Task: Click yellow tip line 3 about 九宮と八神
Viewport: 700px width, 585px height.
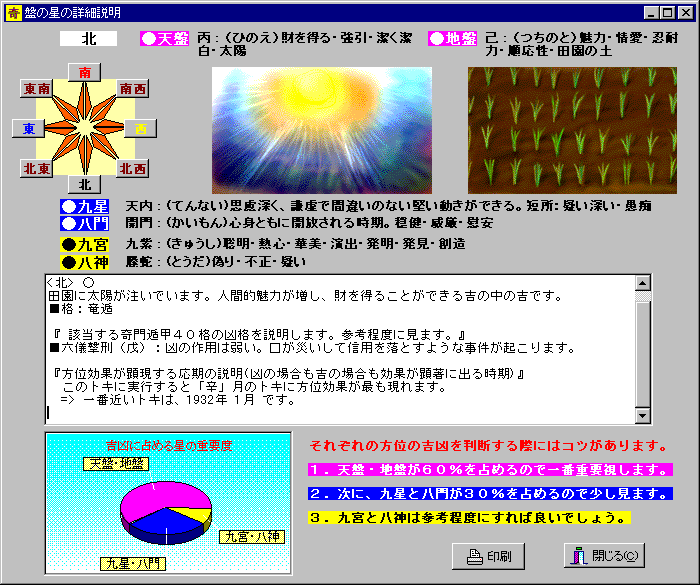Action: (x=469, y=518)
